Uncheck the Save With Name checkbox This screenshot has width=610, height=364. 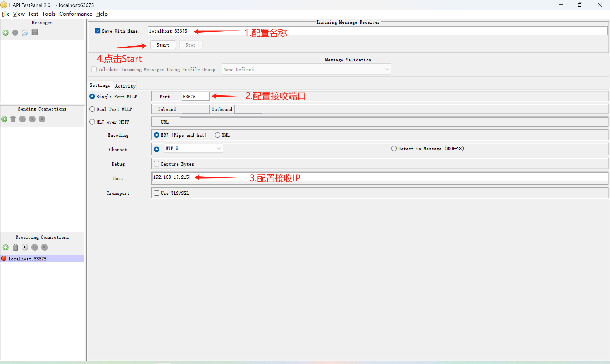pyautogui.click(x=97, y=31)
